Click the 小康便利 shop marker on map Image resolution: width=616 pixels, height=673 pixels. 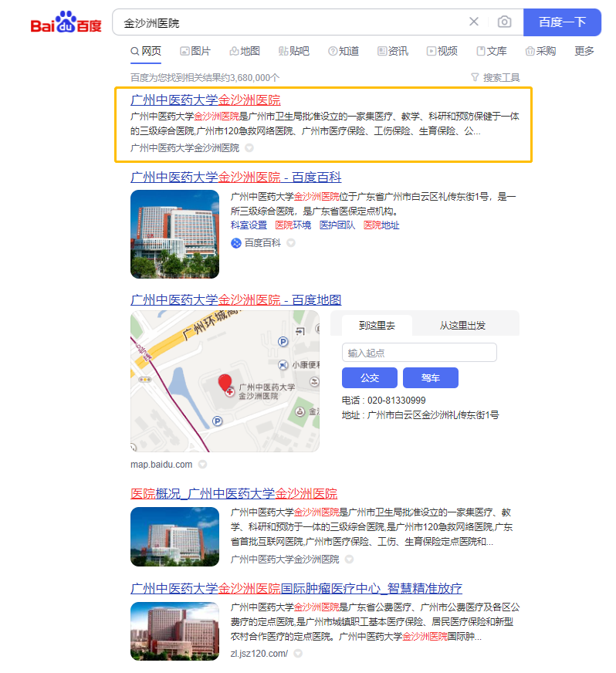click(283, 365)
